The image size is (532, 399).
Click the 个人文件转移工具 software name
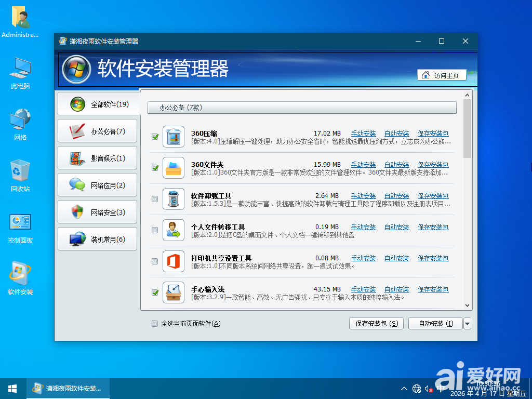pos(218,227)
